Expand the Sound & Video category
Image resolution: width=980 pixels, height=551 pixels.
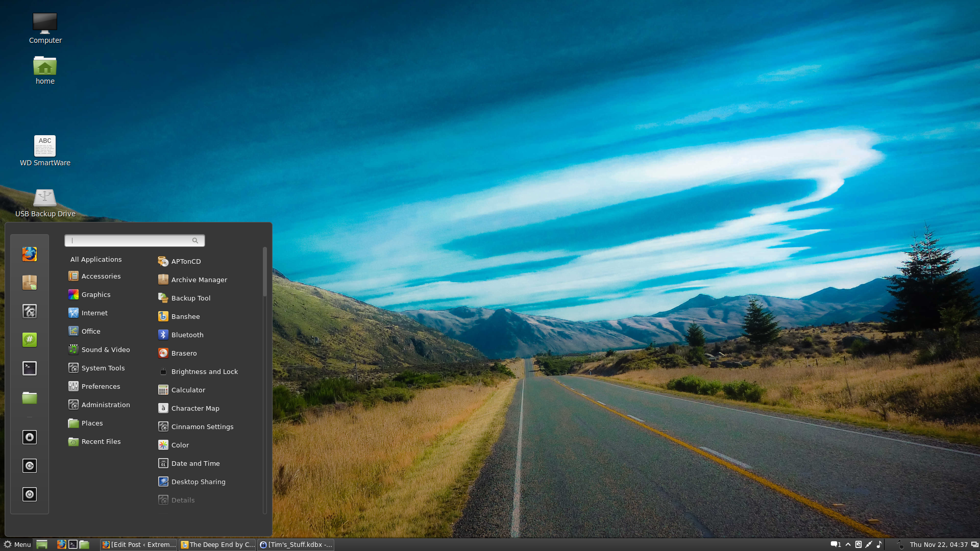click(105, 349)
